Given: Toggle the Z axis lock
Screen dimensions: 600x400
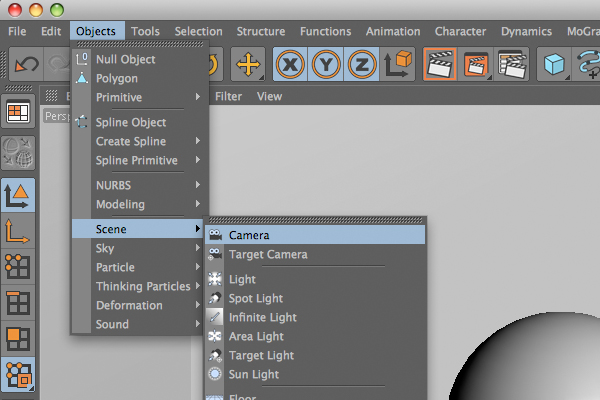Looking at the screenshot, I should 361,64.
